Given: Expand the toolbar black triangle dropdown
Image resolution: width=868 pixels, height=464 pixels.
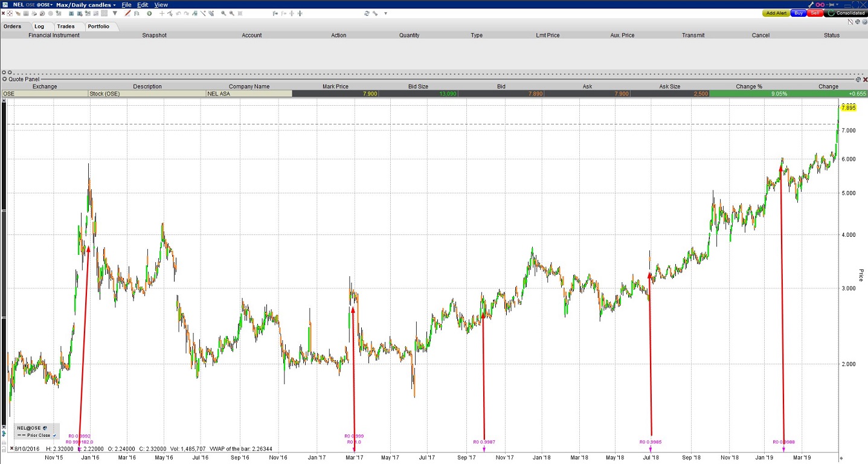Looking at the screenshot, I should [x=115, y=13].
